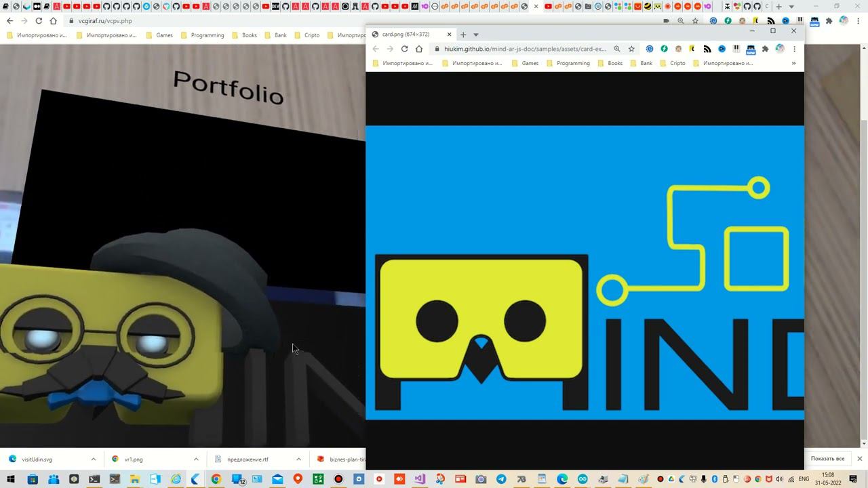Bookmark star icon in back window toolbar

tap(695, 21)
